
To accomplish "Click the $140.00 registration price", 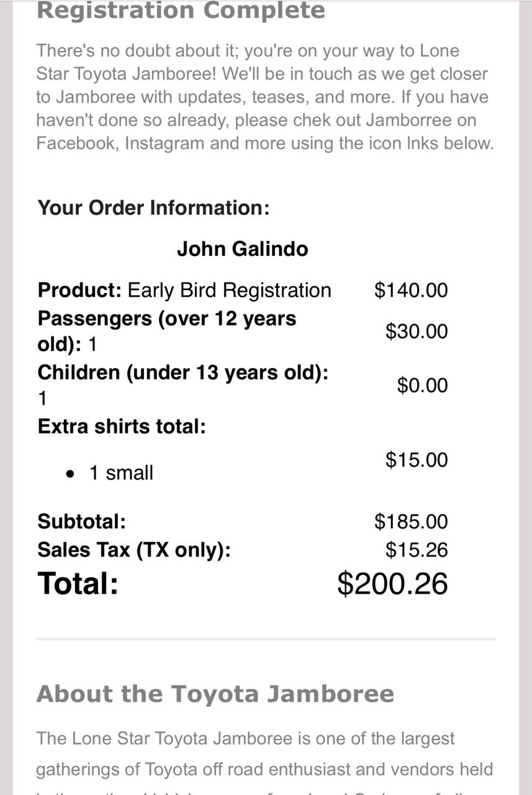I will (x=411, y=290).
